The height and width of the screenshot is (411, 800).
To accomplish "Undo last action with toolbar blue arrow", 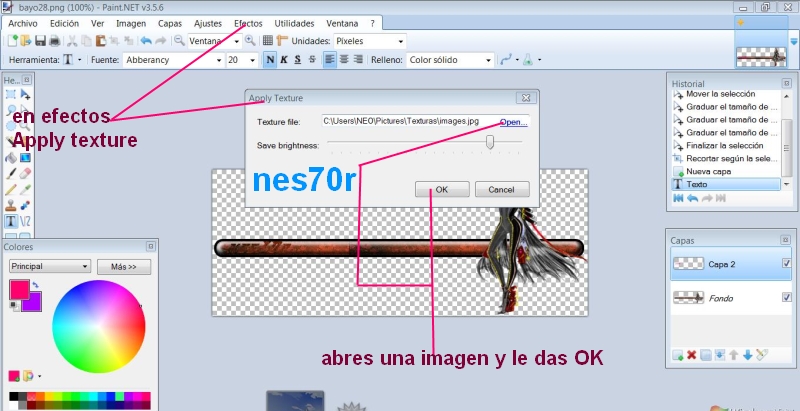I will coord(146,41).
